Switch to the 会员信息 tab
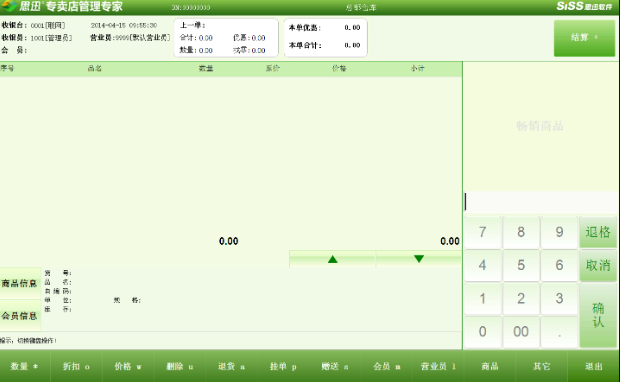 click(20, 316)
